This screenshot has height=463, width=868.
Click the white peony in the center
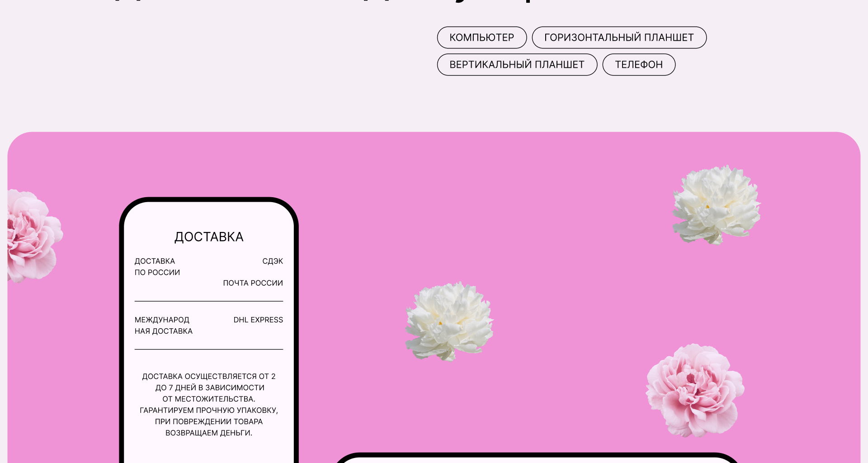point(449,321)
